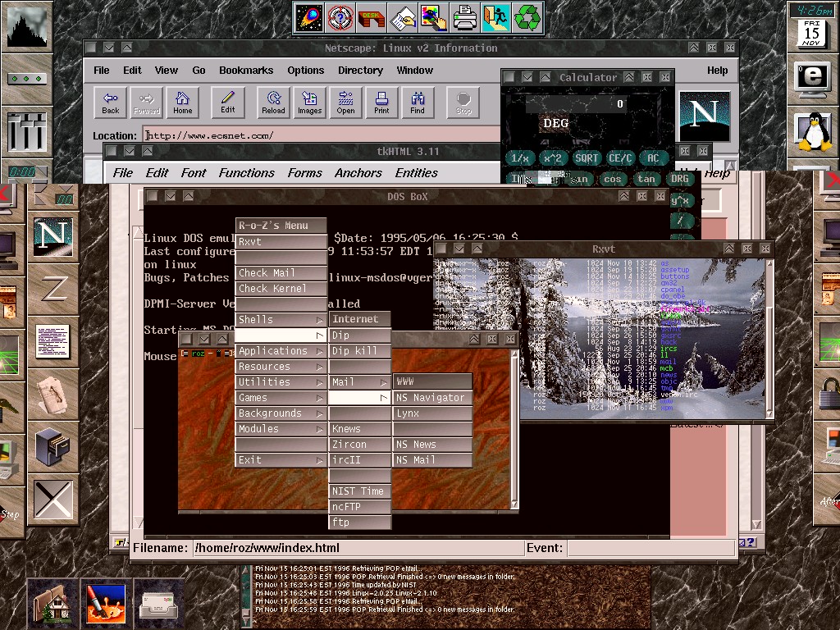This screenshot has width=840, height=630.
Task: Toggle the DRG angle mode on Calculator
Action: pos(680,179)
